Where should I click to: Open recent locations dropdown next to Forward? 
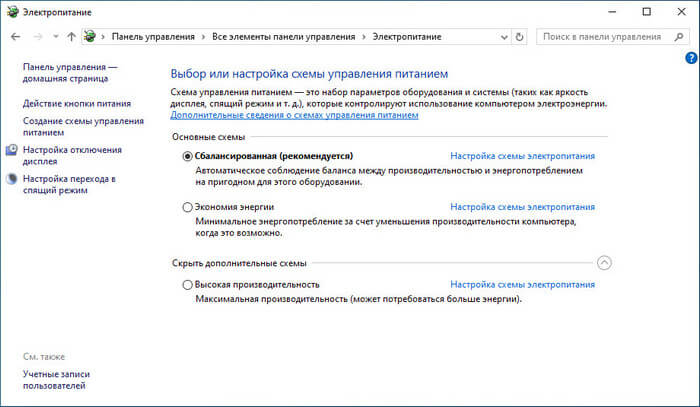(55, 37)
